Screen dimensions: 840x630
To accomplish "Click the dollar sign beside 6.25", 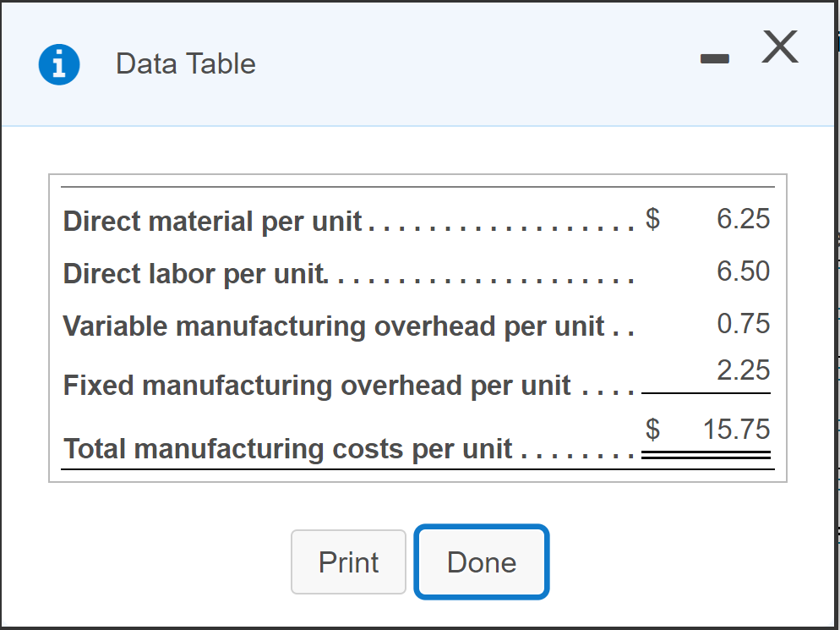I will [x=653, y=219].
